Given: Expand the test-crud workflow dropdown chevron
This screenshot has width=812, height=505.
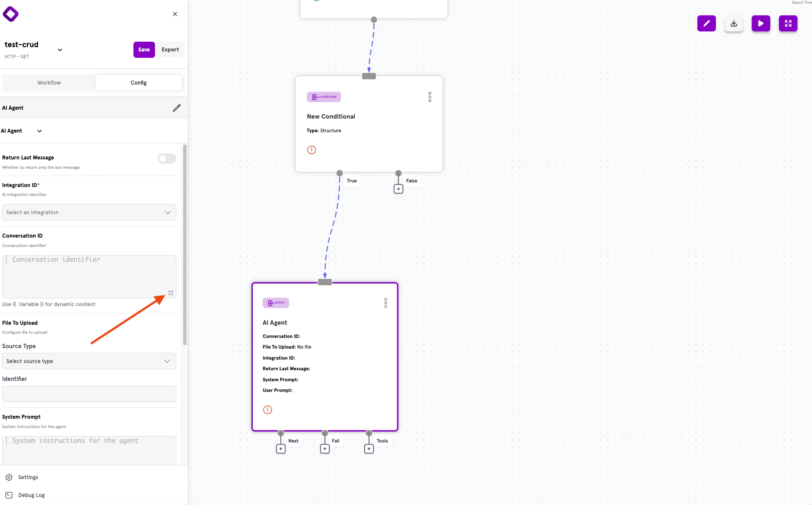Looking at the screenshot, I should tap(60, 50).
